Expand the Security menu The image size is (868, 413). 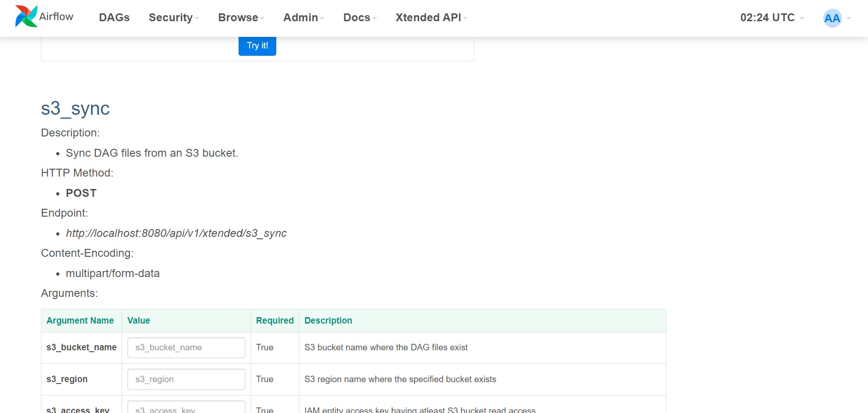pos(174,18)
